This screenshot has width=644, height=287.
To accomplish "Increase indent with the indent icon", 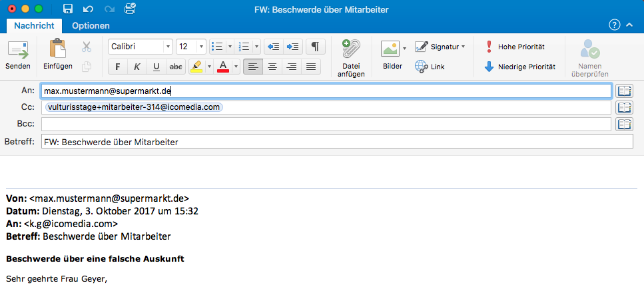I will [x=293, y=47].
